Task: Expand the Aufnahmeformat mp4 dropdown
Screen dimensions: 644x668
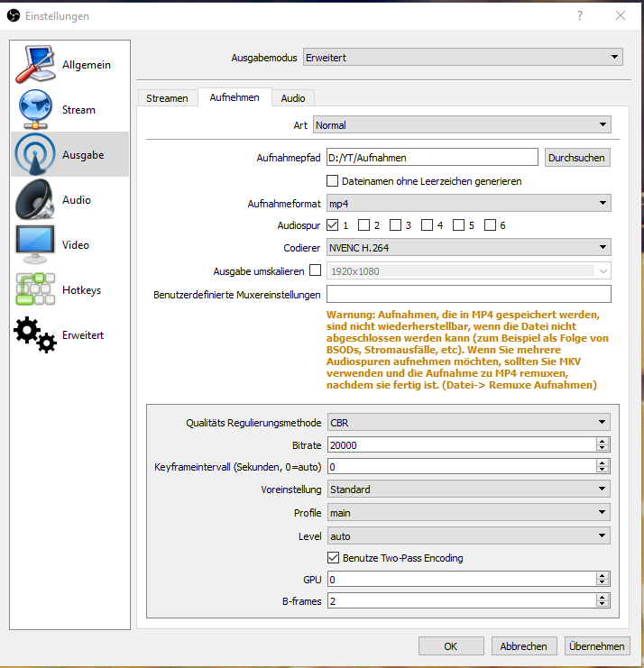Action: pos(468,204)
